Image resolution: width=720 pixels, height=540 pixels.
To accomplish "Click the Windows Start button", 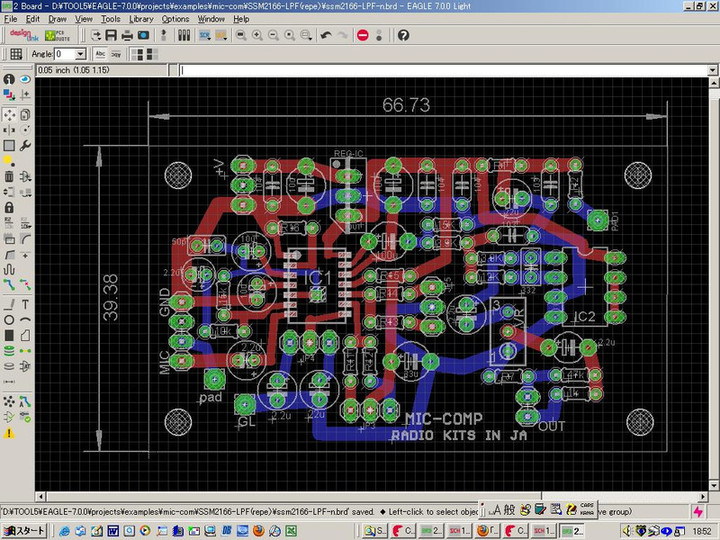I will coord(22,530).
